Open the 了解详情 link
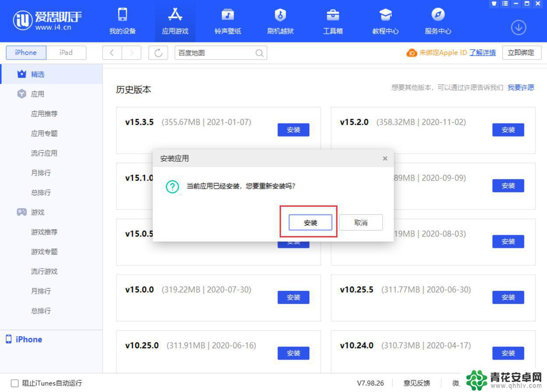 coord(483,53)
